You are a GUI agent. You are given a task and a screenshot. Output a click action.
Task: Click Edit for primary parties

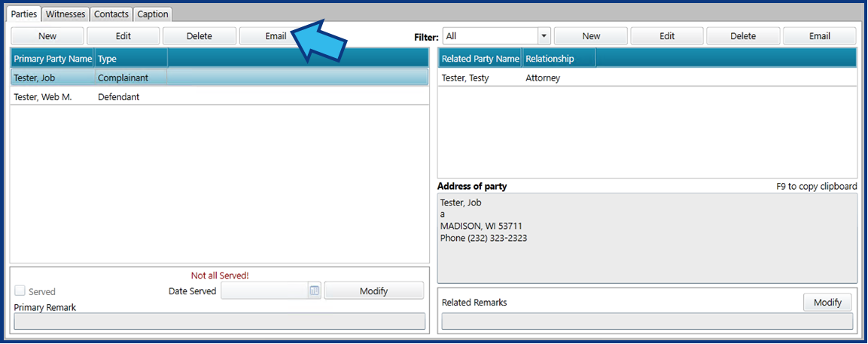(123, 36)
